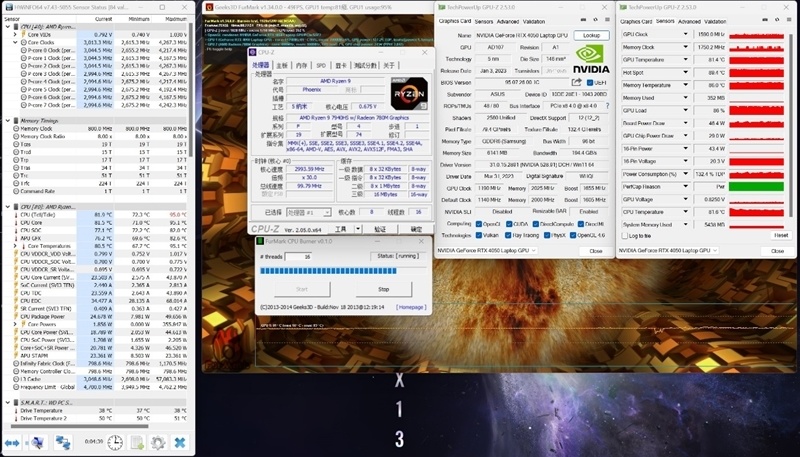Collapse Memory Timings group in HWiNFO
Viewport: 800px width, 457px height.
7,121
